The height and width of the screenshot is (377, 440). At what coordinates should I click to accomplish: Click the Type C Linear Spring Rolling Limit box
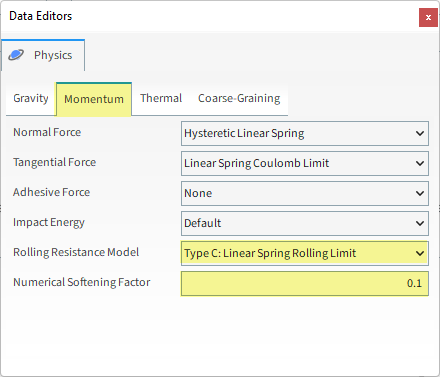click(305, 253)
